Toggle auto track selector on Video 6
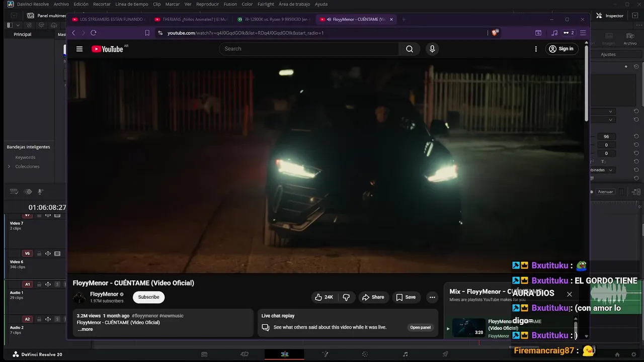644x362 pixels. point(48,254)
